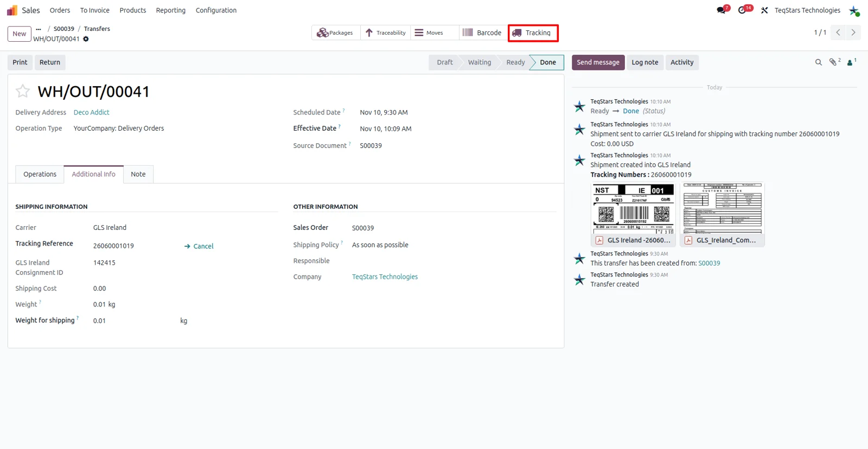Click the Print button

[x=20, y=62]
